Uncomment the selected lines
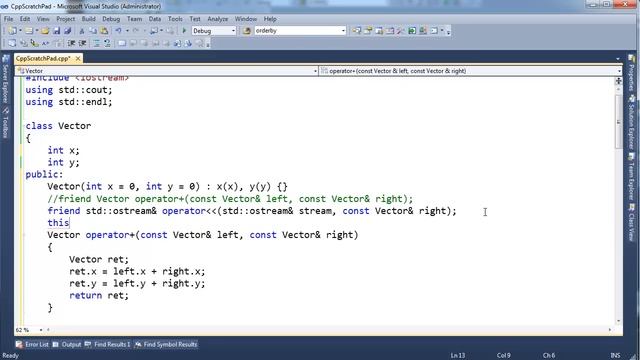The height and width of the screenshot is (360, 640). (x=107, y=43)
